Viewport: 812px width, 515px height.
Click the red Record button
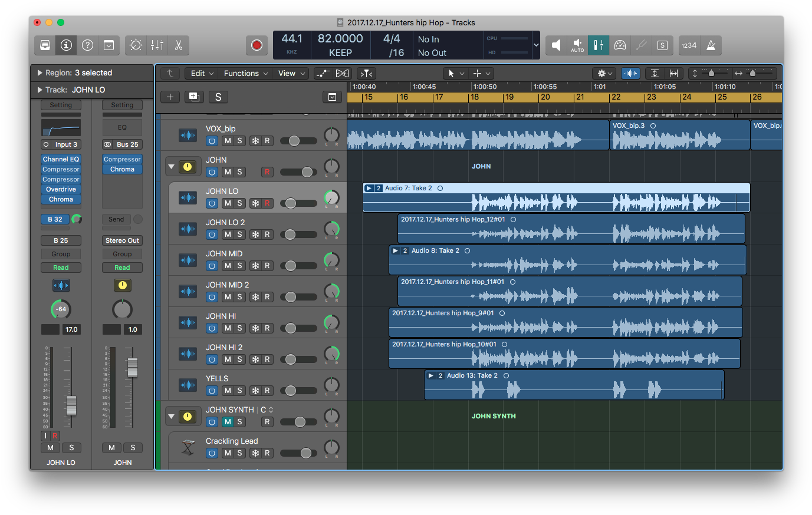pyautogui.click(x=257, y=45)
